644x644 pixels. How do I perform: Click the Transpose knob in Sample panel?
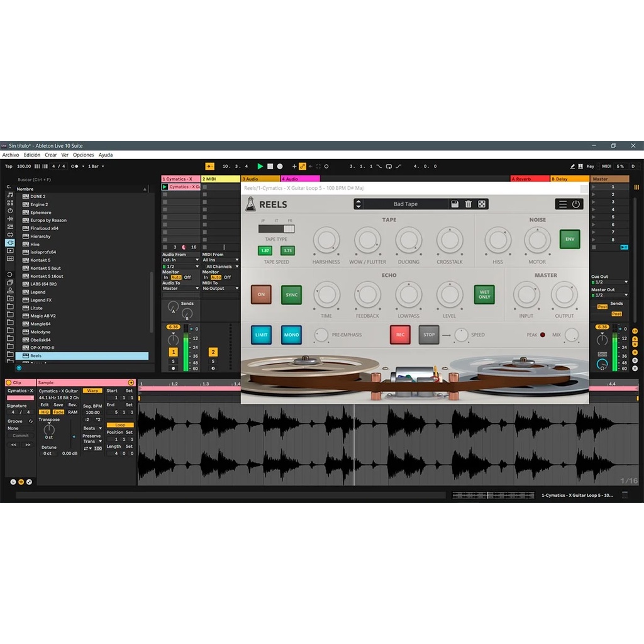click(49, 430)
